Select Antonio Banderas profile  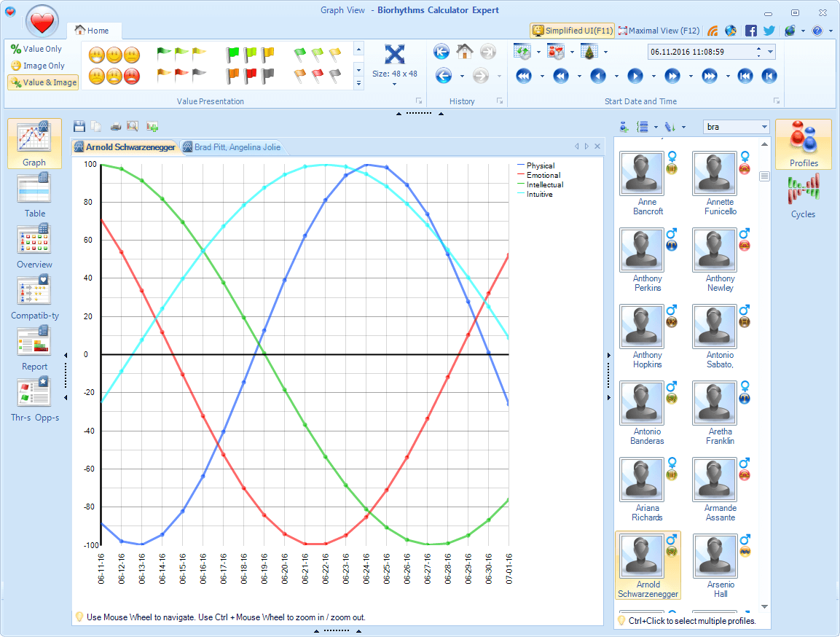[648, 413]
